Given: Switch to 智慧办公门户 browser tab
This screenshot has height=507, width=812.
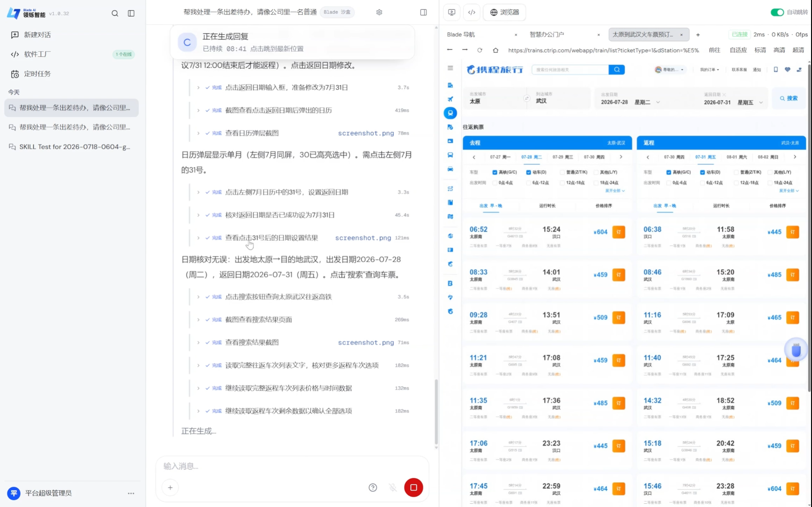Looking at the screenshot, I should (x=547, y=35).
